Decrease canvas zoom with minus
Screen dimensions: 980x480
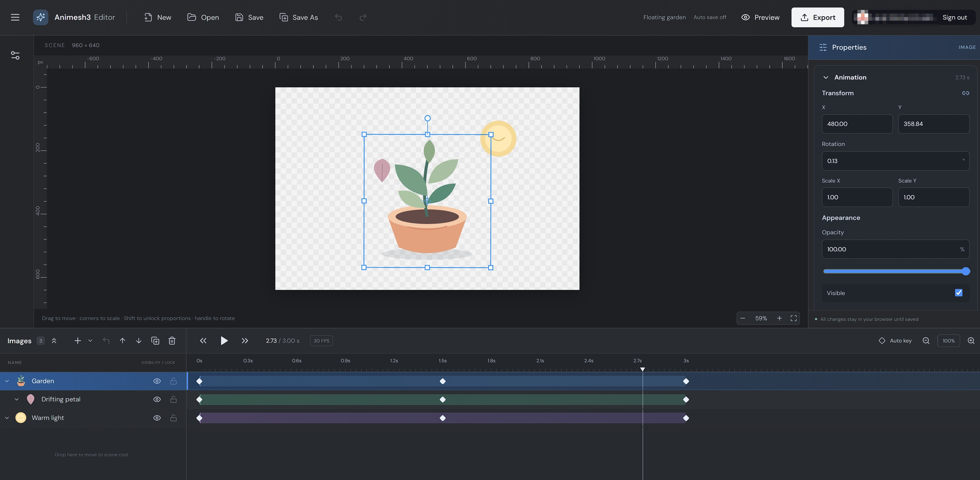743,318
